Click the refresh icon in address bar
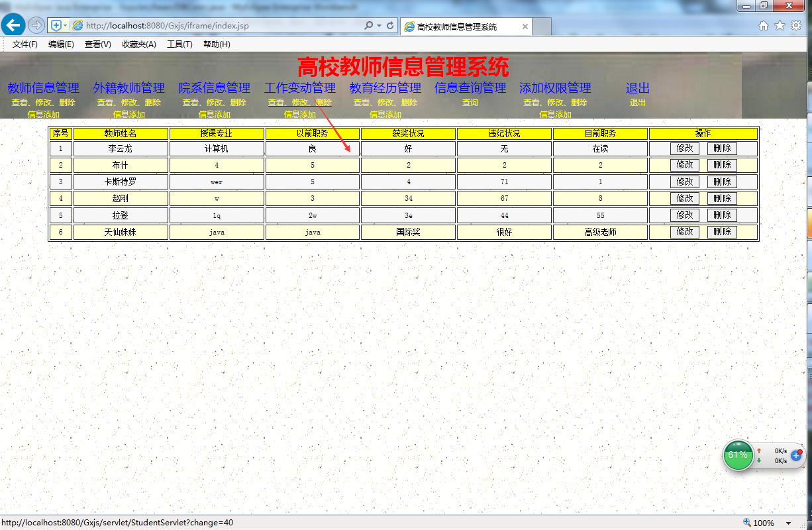The height and width of the screenshot is (530, 812). 390,26
